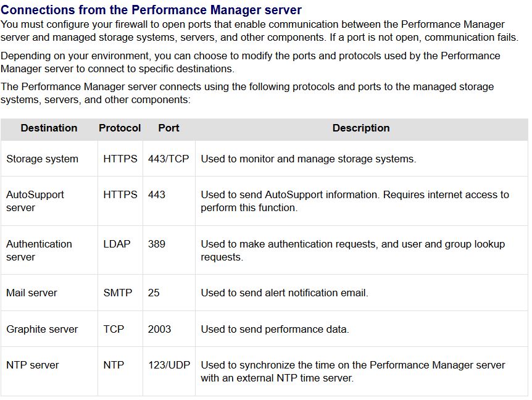Click the 'Connections from the Performance Manager server' heading
The width and height of the screenshot is (532, 400).
coord(151,10)
